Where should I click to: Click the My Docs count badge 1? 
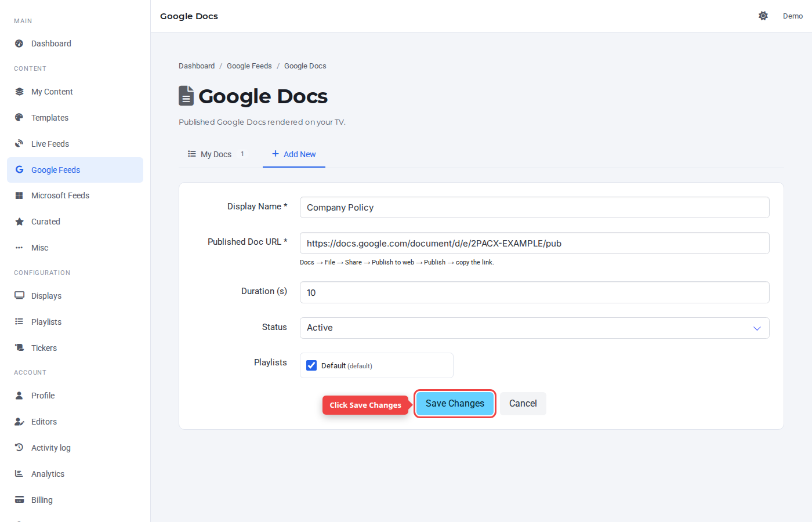tap(242, 154)
